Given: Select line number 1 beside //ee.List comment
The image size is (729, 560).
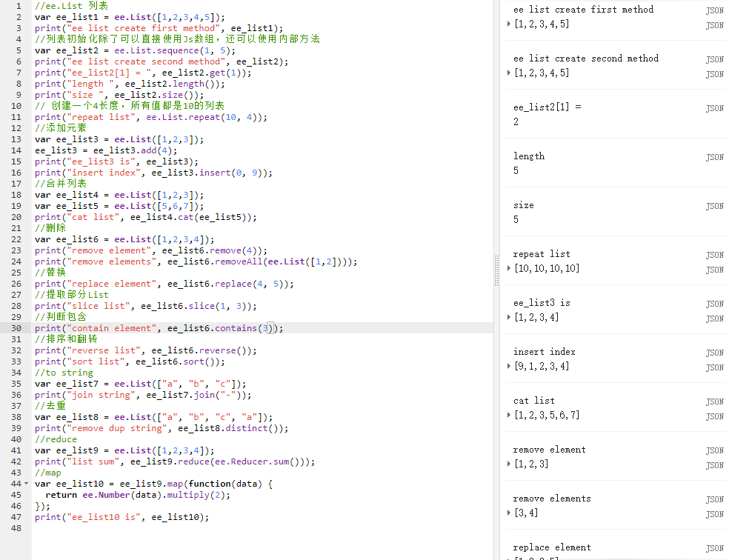Looking at the screenshot, I should [19, 6].
